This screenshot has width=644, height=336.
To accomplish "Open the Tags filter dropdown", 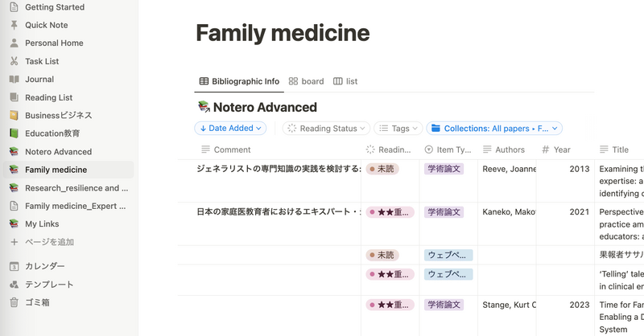I will click(x=399, y=129).
